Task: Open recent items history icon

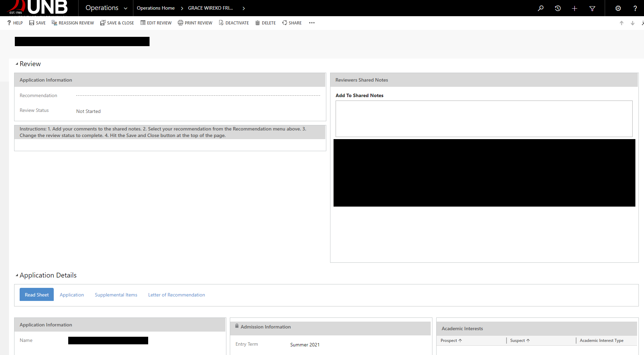Action: tap(558, 8)
